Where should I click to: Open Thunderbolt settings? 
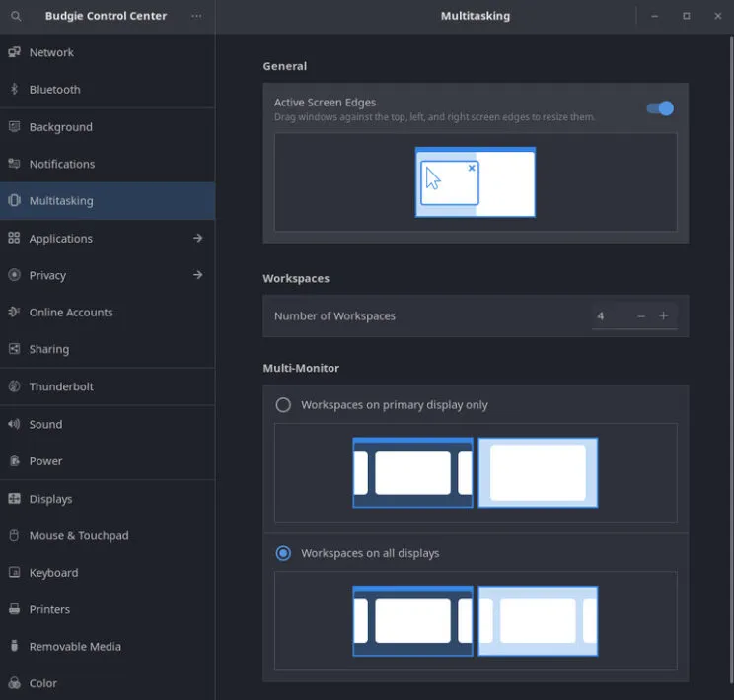point(108,386)
